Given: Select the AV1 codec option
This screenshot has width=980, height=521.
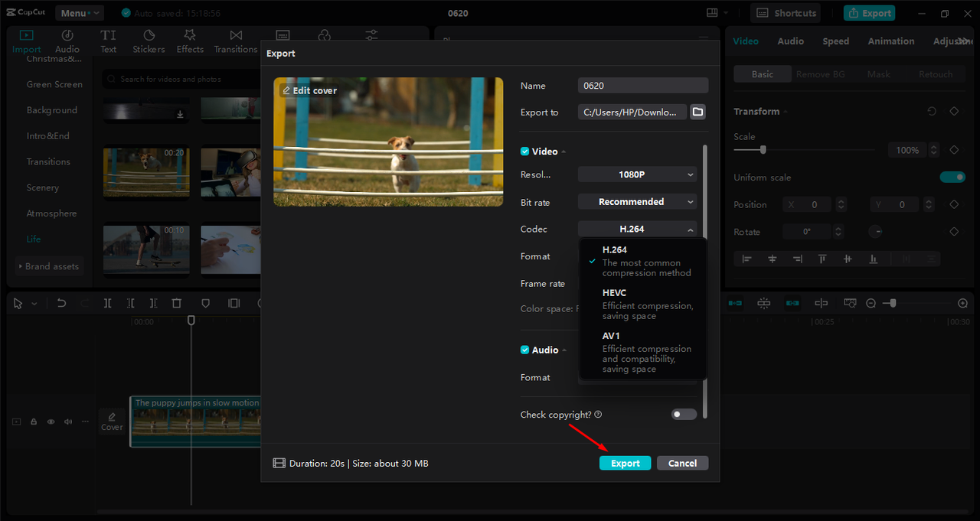Looking at the screenshot, I should tap(643, 352).
